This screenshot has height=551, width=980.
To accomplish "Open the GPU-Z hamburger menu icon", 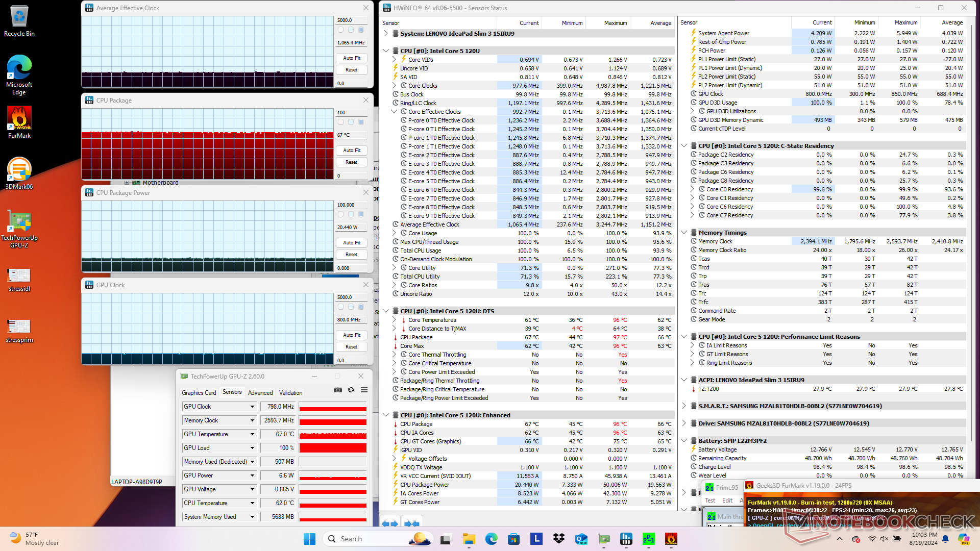I will click(x=364, y=390).
